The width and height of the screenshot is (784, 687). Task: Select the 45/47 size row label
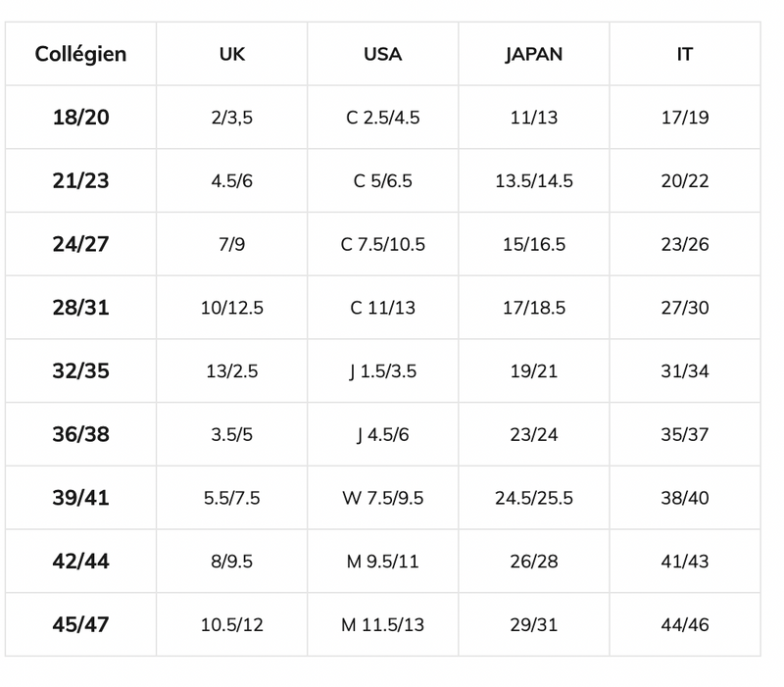80,625
